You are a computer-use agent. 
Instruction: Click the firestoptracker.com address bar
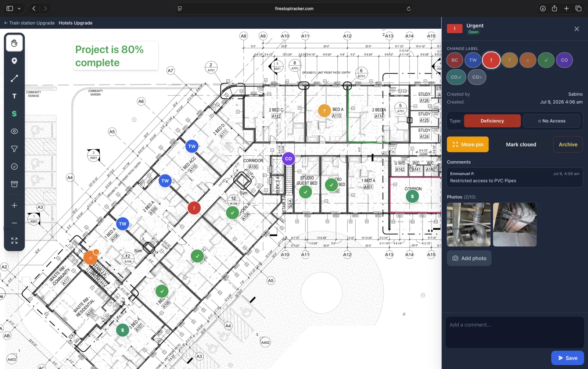294,8
